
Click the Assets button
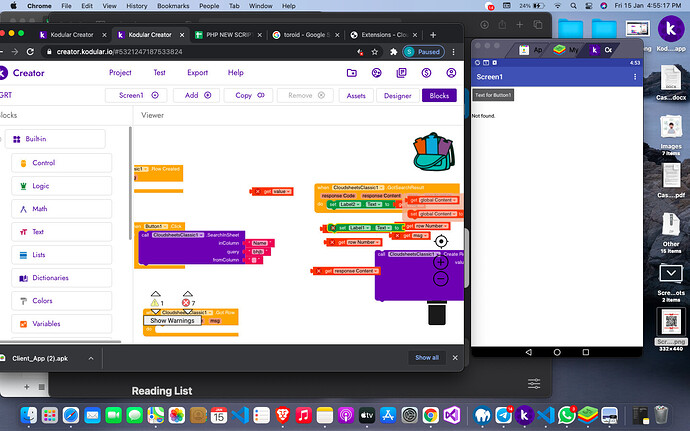point(356,95)
